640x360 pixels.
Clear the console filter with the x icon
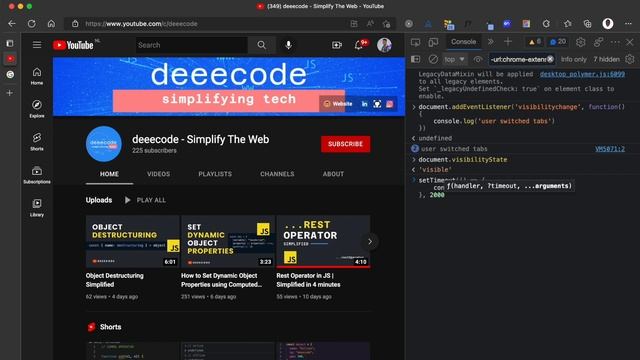[x=550, y=60]
